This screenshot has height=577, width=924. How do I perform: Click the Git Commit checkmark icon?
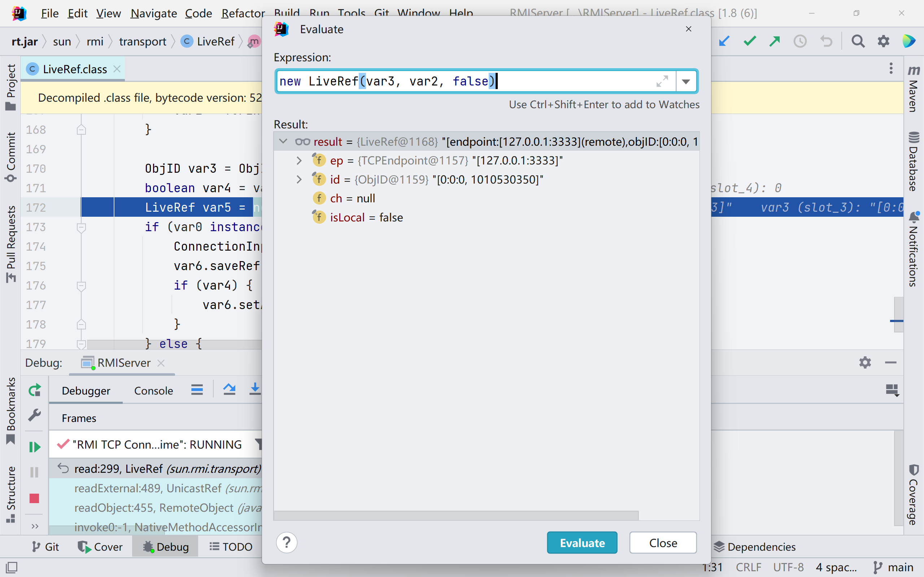750,41
